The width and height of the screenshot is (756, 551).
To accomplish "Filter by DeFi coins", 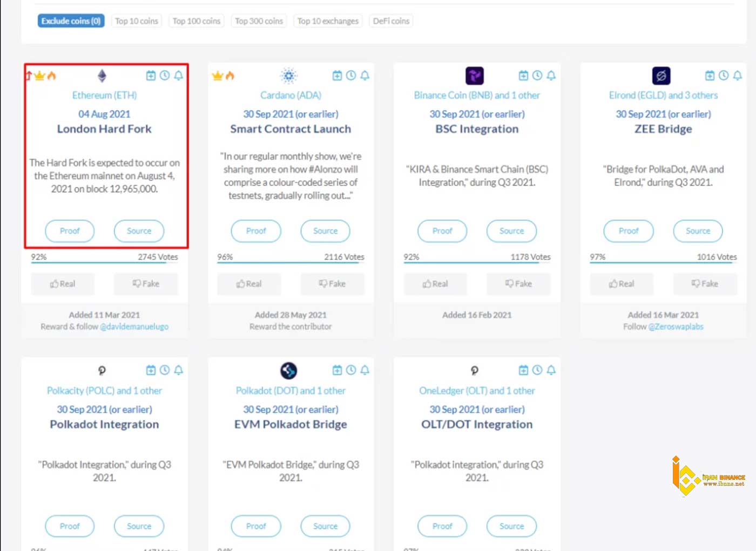I will (391, 21).
